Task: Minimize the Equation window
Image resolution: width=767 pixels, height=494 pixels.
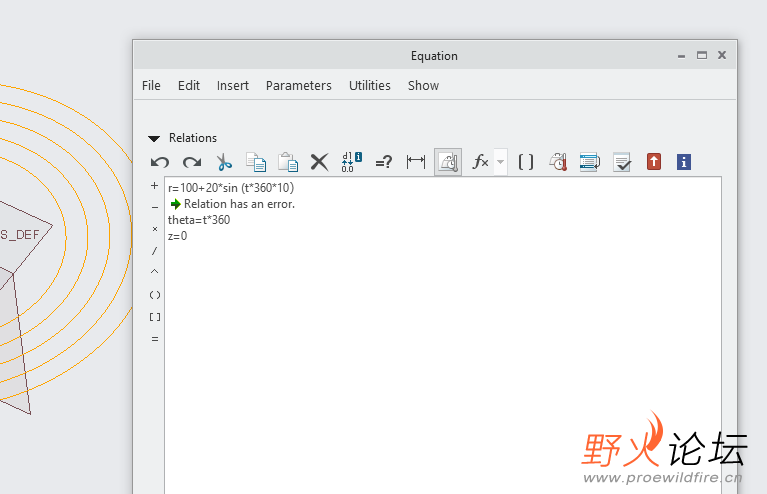Action: coord(681,56)
